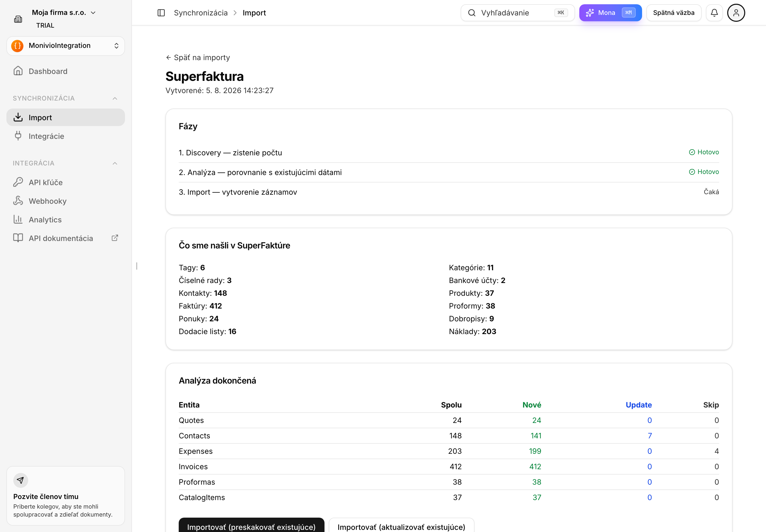
Task: Open Analytics page
Action: click(66, 220)
